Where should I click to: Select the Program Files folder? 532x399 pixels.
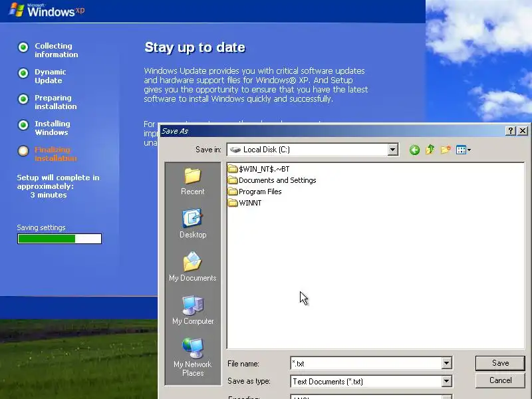255,192
